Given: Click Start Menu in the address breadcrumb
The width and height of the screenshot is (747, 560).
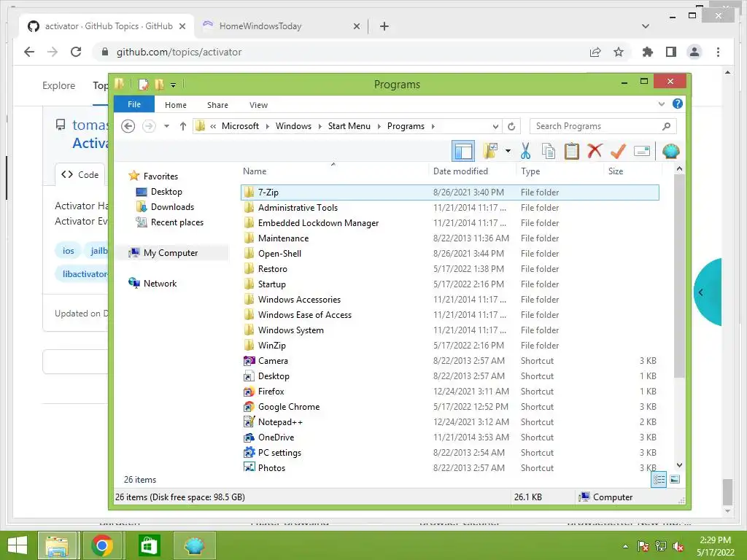Looking at the screenshot, I should pos(349,126).
